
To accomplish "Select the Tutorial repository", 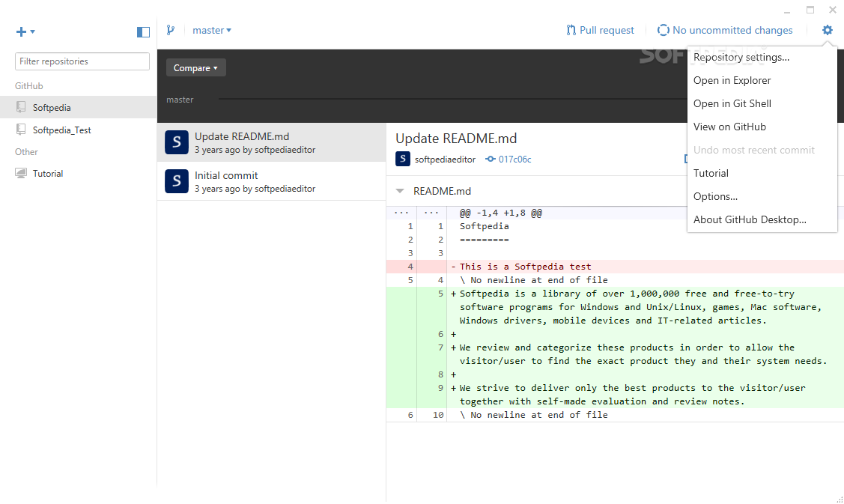I will 78,174.
